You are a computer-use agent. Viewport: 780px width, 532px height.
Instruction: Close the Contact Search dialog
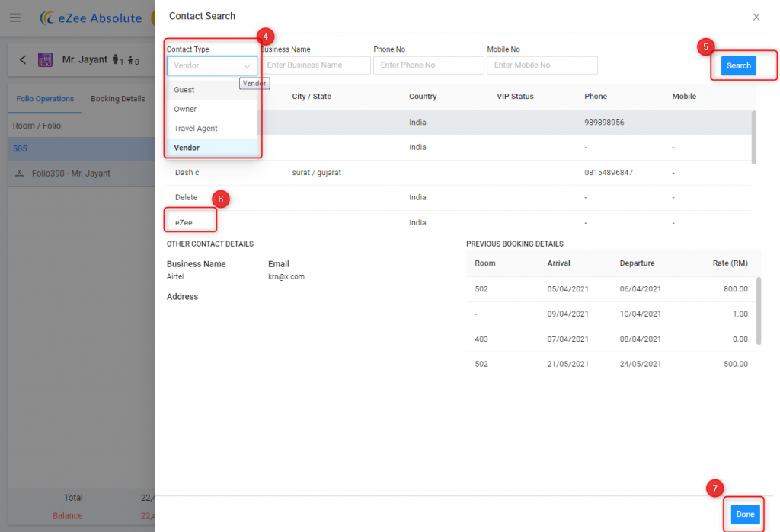pyautogui.click(x=756, y=17)
